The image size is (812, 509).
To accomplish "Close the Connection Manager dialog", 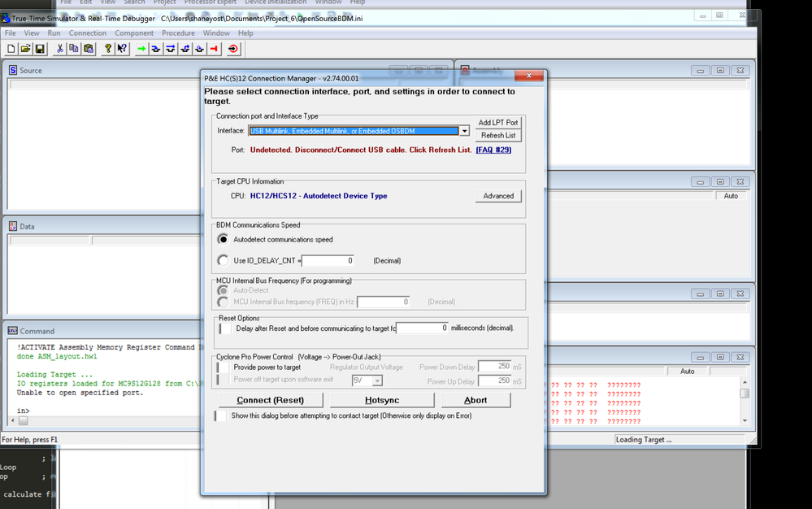I will 528,76.
